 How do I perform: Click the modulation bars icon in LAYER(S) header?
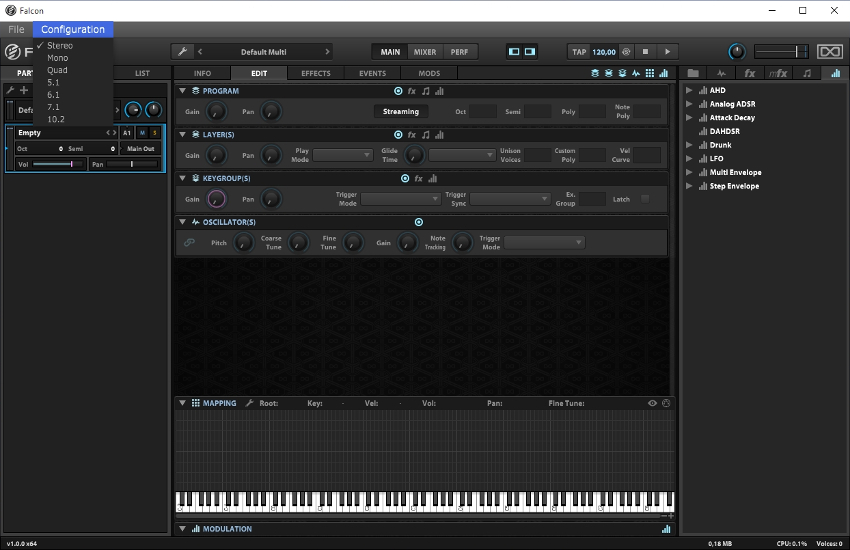(x=439, y=134)
